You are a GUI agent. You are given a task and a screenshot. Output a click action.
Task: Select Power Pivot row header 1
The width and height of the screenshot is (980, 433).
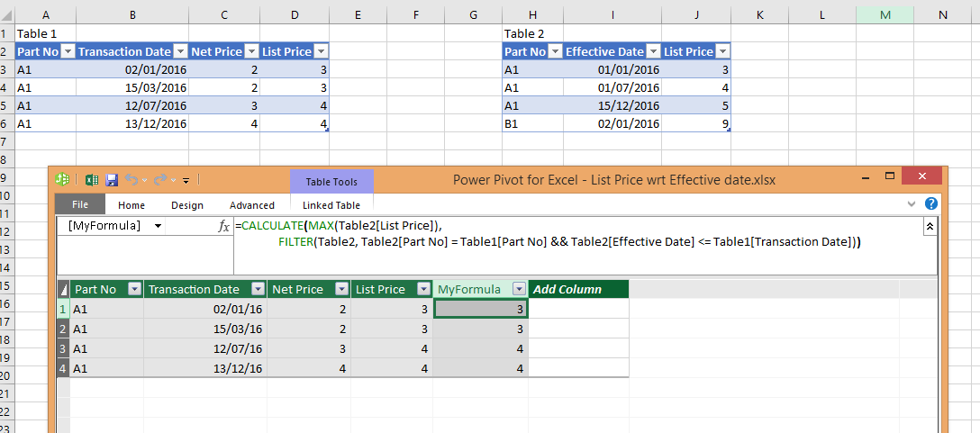coord(63,309)
